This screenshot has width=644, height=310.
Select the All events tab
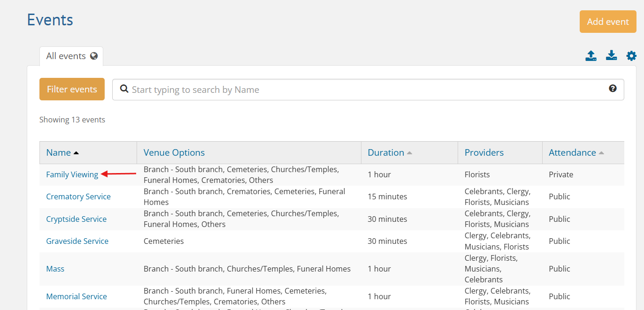click(x=71, y=56)
